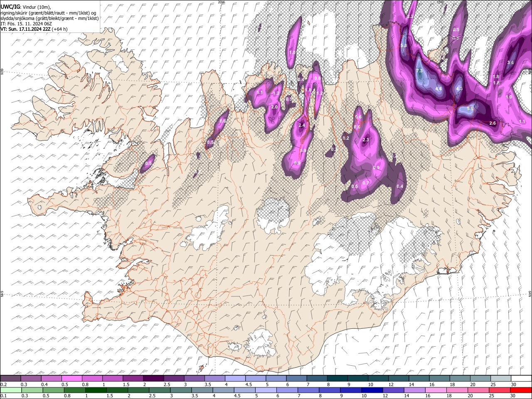This screenshot has height=399, width=532.
Task: Click the 4.4 precipitation value label
Action: click(438, 89)
